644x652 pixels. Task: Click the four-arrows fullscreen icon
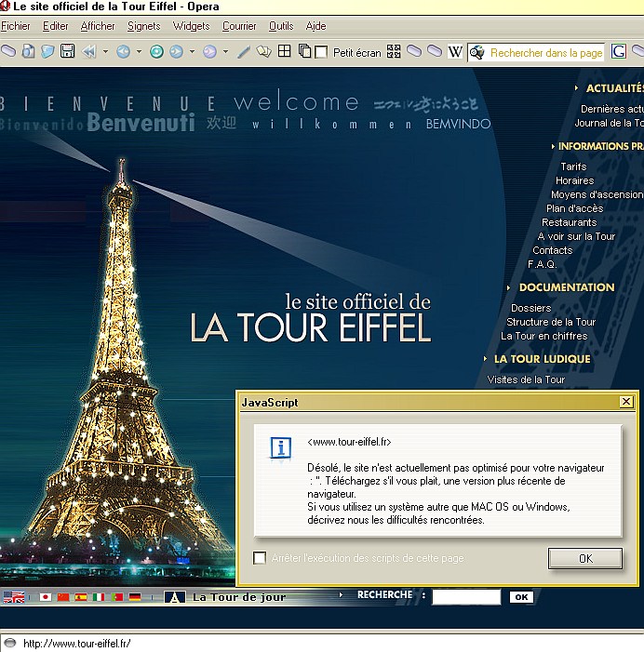pos(394,51)
